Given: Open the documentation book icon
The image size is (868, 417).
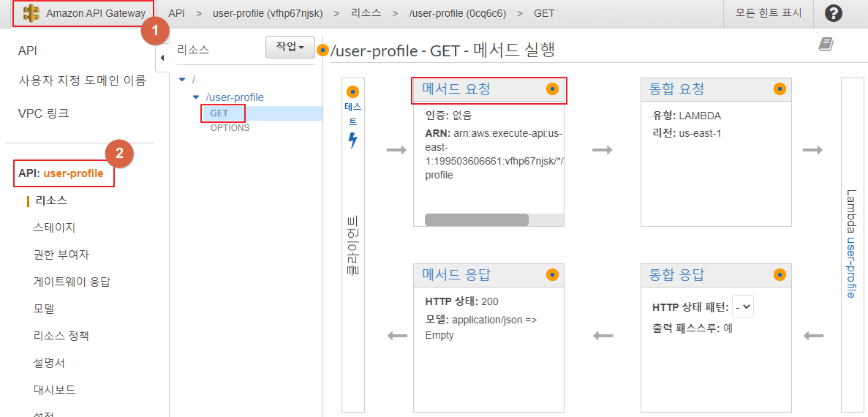Looking at the screenshot, I should pyautogui.click(x=826, y=45).
